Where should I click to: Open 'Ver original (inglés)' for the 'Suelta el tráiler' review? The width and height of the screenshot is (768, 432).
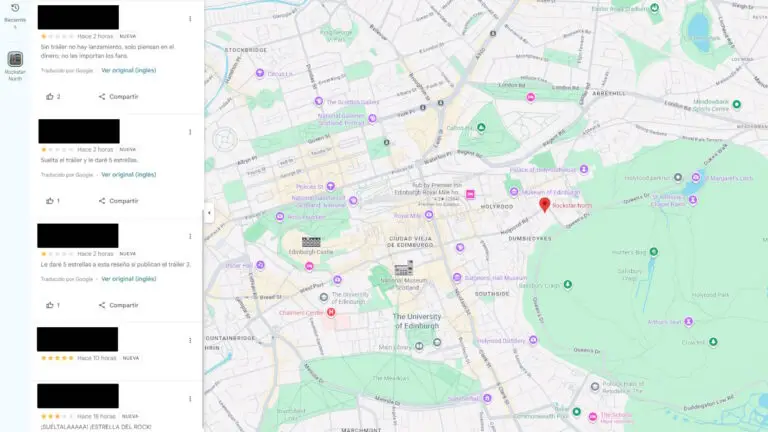tap(129, 174)
